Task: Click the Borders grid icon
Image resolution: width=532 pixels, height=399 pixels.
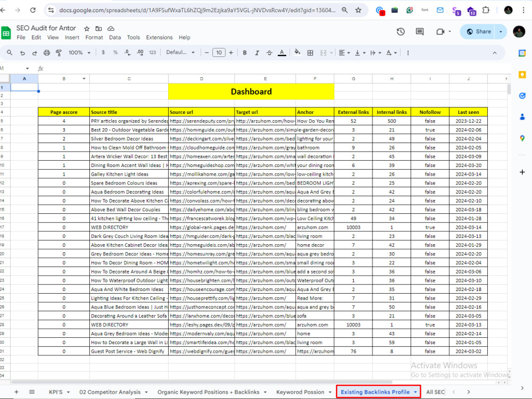Action: click(x=310, y=53)
